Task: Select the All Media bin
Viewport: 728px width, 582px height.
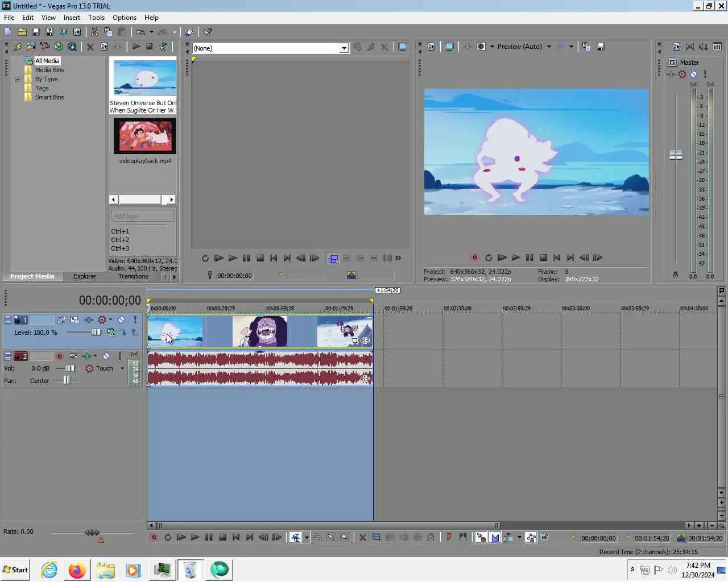Action: (x=47, y=61)
